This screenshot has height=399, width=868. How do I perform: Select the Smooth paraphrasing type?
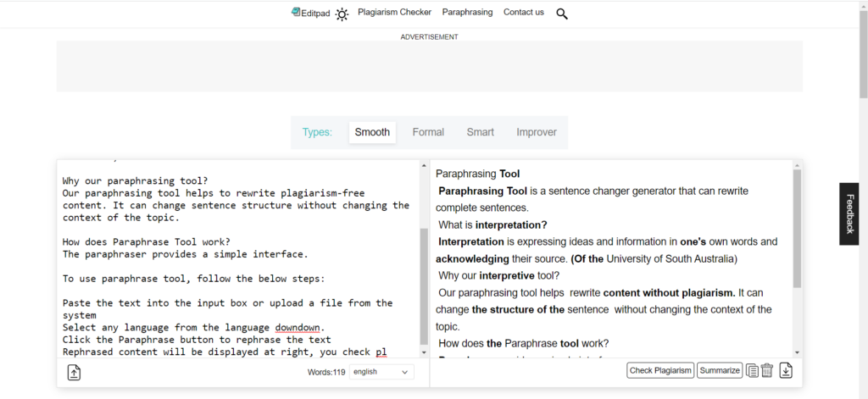pos(372,132)
